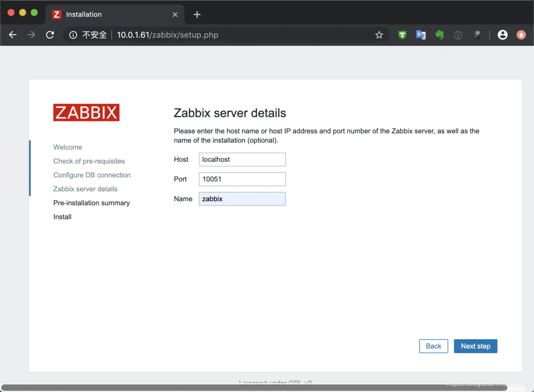The height and width of the screenshot is (392, 534).
Task: Select Pre-installation summary step
Action: [x=92, y=203]
